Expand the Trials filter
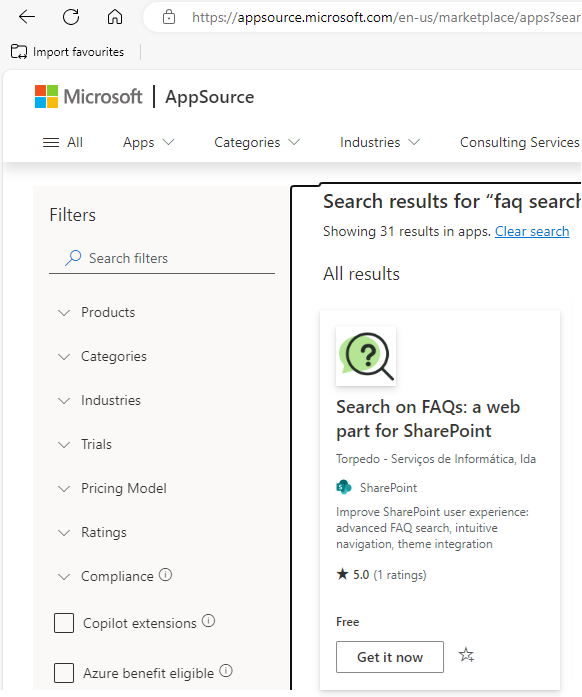Viewport: 582px width, 697px height. 85,445
